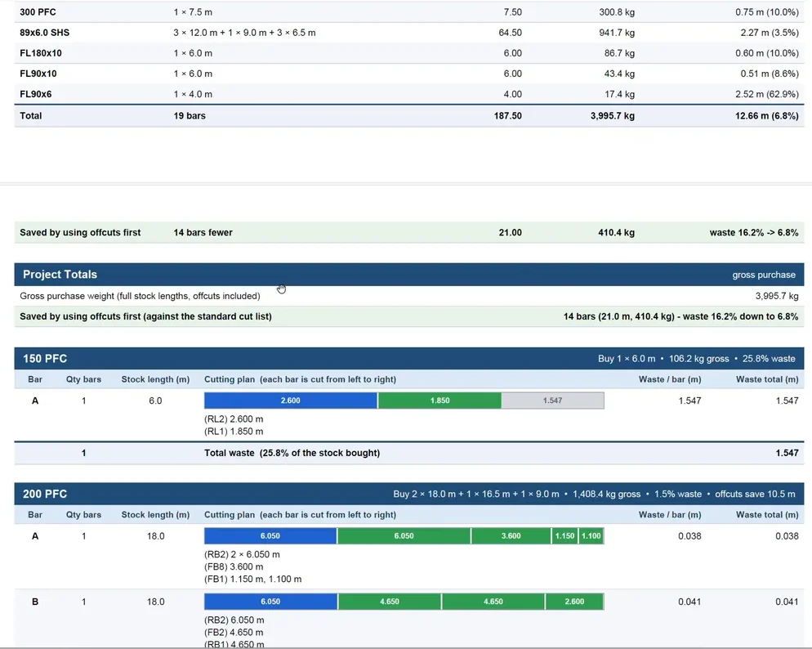Click the 2.52 m (62.9%) waste value

pyautogui.click(x=766, y=94)
